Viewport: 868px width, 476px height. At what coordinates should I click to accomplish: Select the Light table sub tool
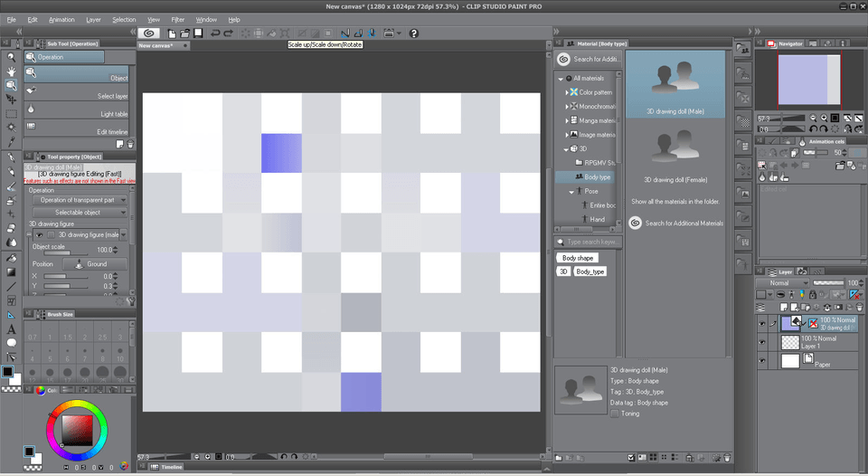[x=76, y=109]
